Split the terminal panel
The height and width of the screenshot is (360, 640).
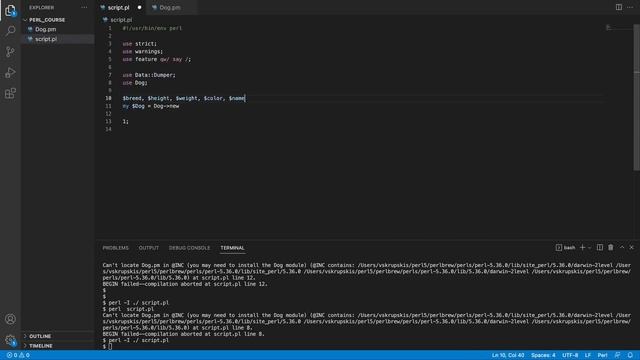tap(600, 248)
